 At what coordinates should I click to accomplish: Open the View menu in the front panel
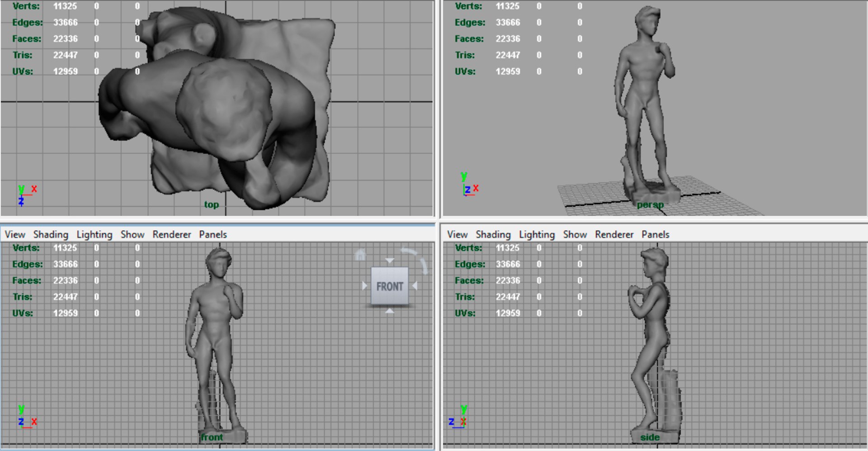click(15, 234)
